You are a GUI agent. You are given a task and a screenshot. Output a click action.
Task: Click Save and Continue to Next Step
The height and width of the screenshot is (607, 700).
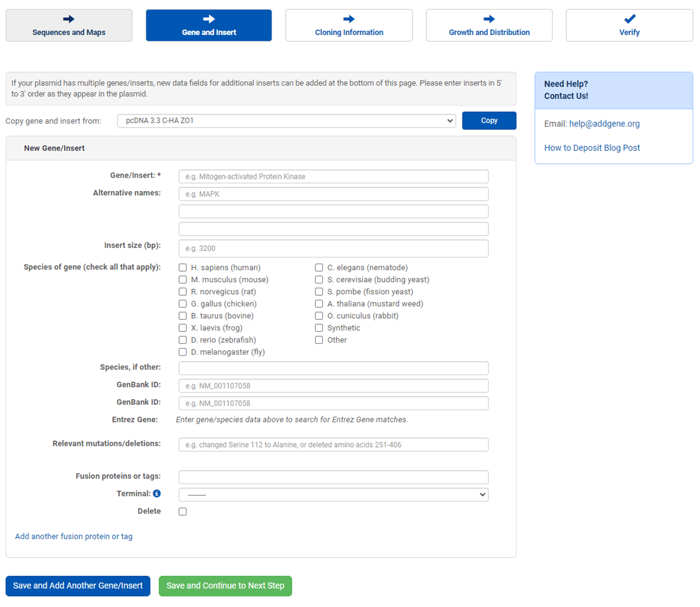coord(225,586)
